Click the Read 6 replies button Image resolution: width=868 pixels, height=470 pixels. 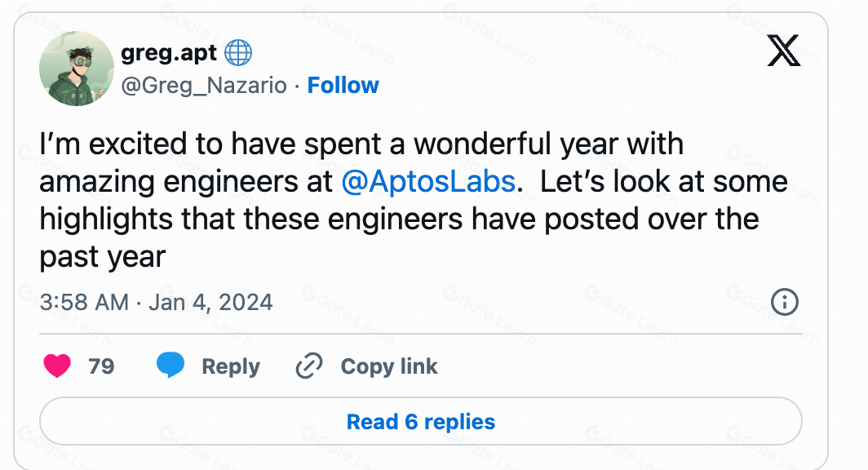421,422
